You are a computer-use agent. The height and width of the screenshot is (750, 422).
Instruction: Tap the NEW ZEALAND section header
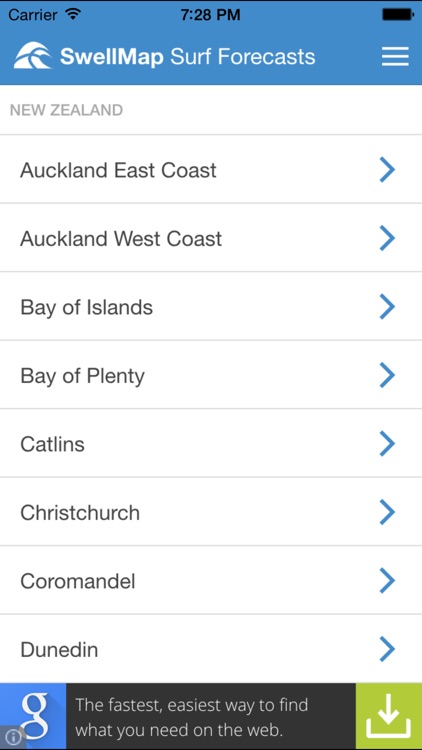tap(67, 110)
